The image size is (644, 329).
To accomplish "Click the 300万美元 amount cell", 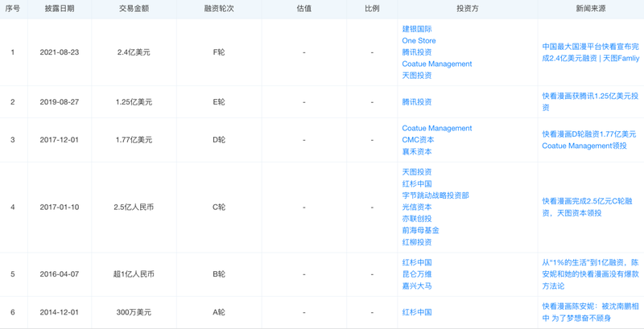I will [134, 312].
